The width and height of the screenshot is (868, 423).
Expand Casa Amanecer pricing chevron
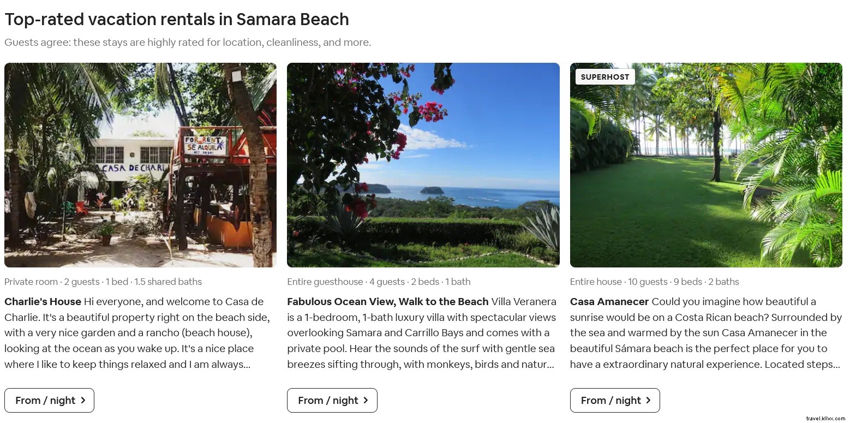tap(649, 400)
